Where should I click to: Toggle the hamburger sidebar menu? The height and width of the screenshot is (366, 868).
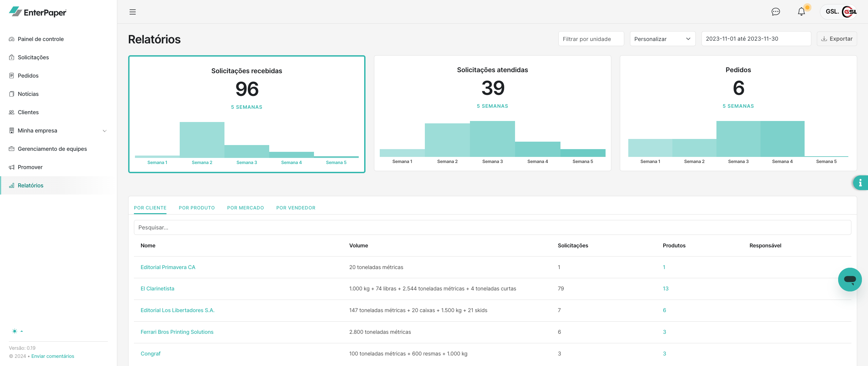click(133, 12)
